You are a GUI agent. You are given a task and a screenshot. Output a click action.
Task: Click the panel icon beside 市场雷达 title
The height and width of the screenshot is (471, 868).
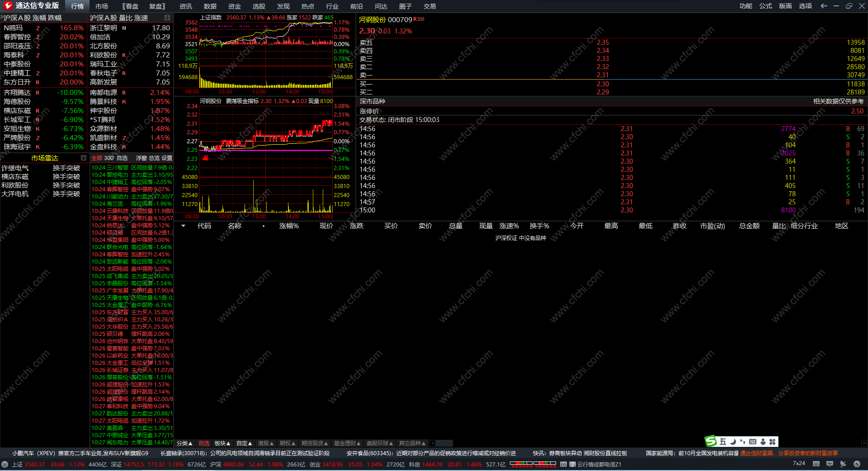click(84, 158)
